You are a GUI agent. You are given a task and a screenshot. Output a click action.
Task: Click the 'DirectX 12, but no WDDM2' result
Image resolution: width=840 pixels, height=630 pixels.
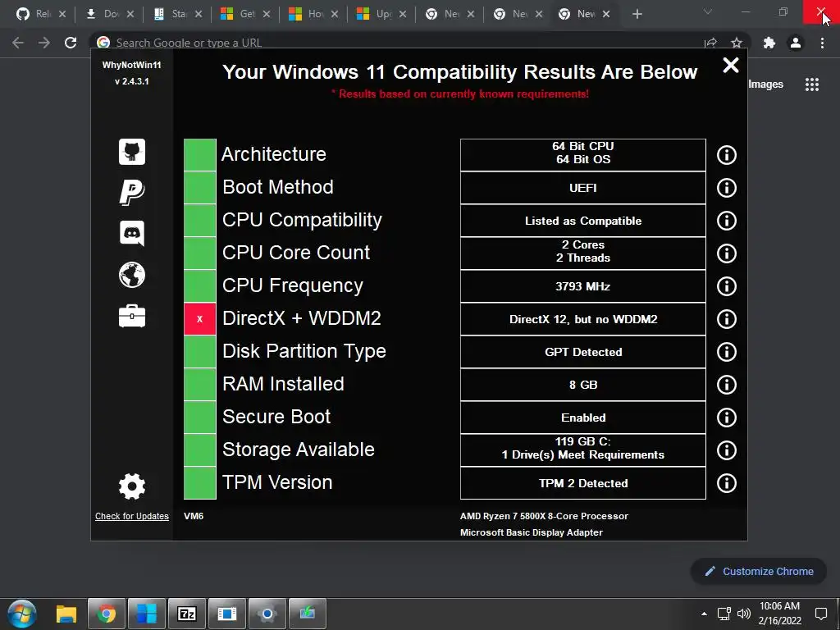tap(583, 319)
